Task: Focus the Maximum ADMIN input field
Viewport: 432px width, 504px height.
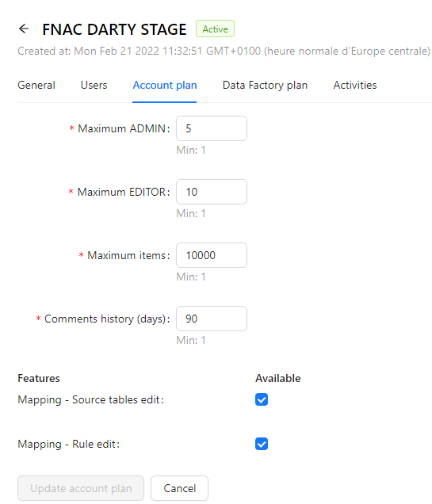Action: click(x=212, y=128)
